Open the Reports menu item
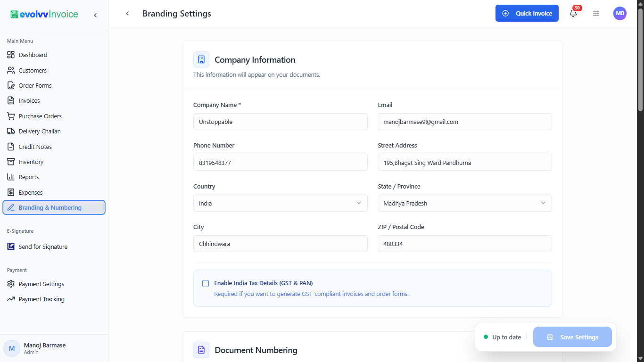 tap(54, 177)
